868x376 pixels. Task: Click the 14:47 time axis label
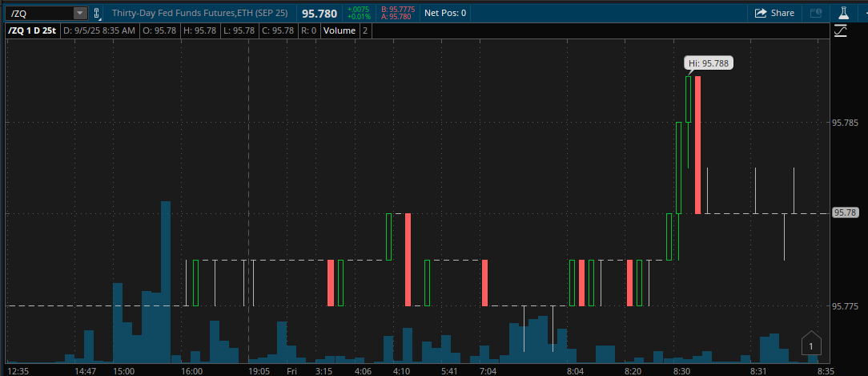85,370
